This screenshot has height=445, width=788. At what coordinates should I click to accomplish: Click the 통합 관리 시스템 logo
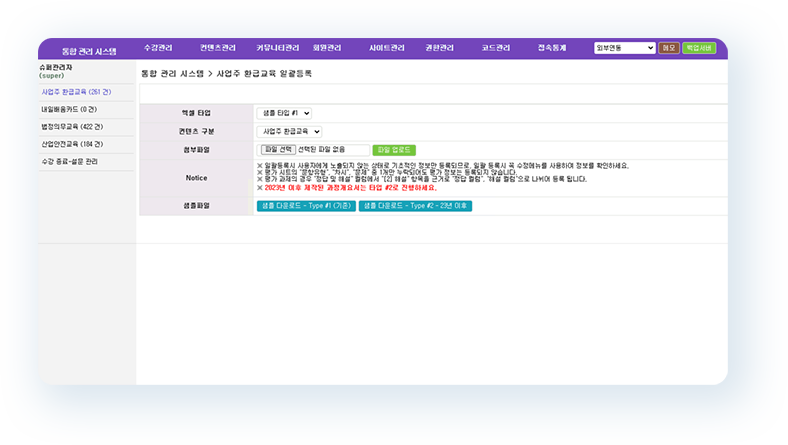click(89, 49)
